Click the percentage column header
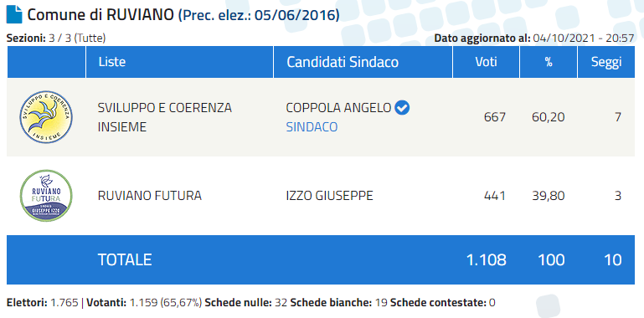The height and width of the screenshot is (318, 644). (549, 62)
